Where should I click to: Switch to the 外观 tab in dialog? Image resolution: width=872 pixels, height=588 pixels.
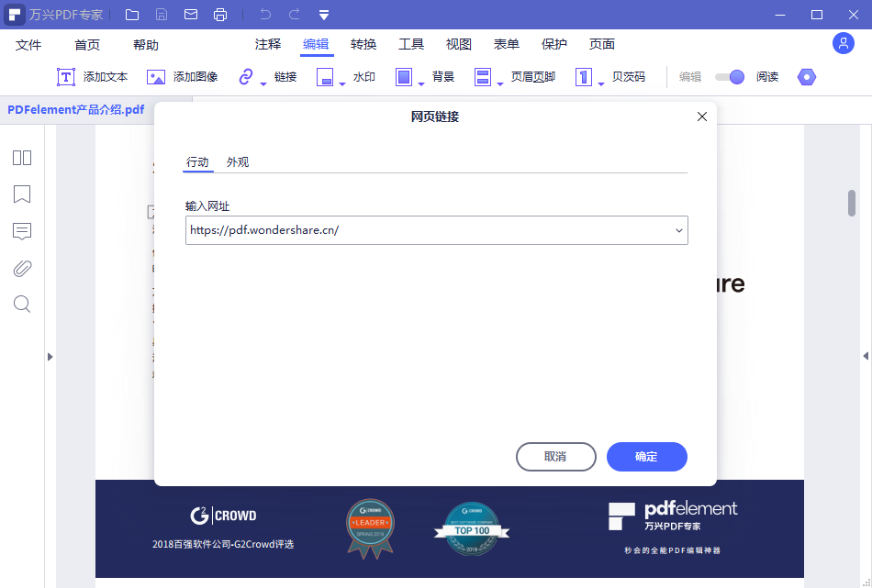[x=236, y=161]
